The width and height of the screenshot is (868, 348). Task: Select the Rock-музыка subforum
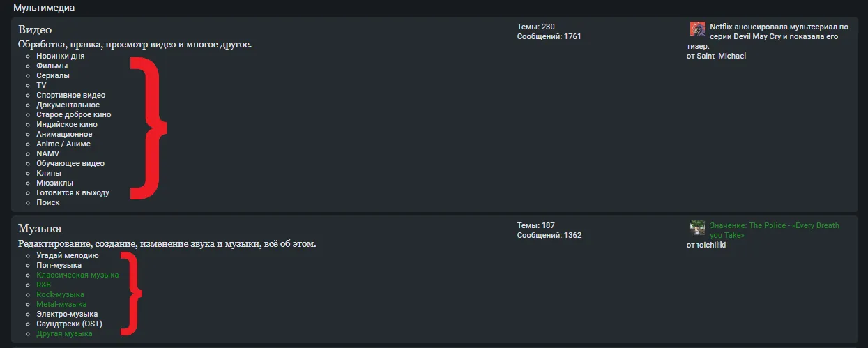coord(60,294)
